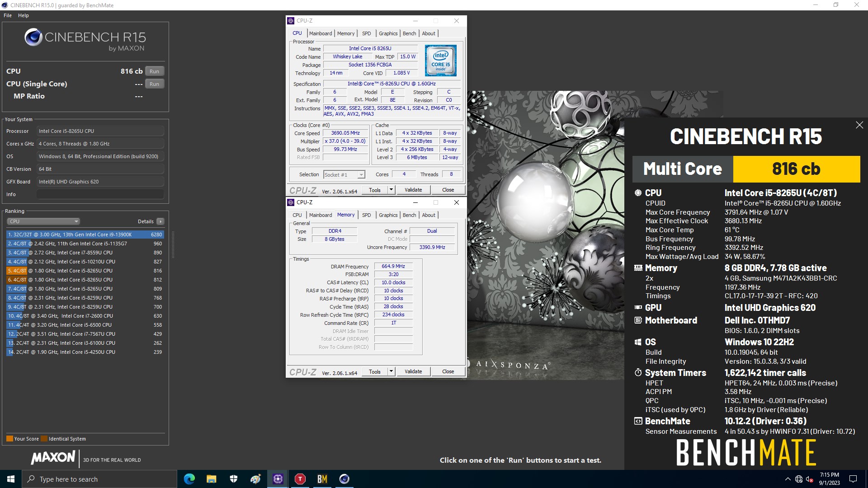Open Microsoft Edge from the taskbar
The height and width of the screenshot is (488, 868).
tap(189, 479)
